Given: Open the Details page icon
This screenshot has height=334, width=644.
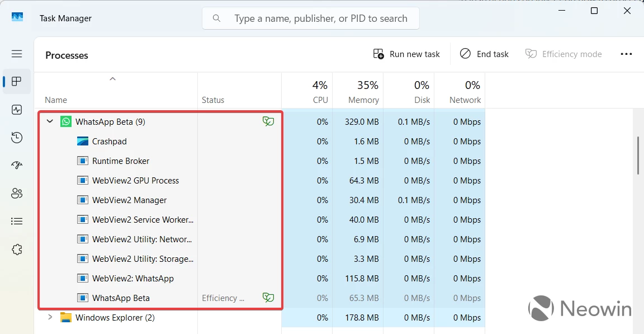Looking at the screenshot, I should (x=17, y=222).
